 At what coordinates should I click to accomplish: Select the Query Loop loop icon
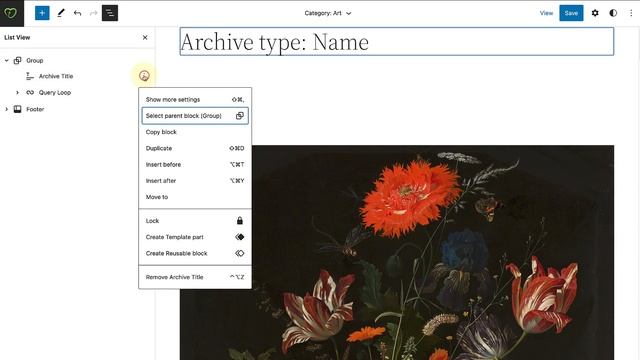30,93
